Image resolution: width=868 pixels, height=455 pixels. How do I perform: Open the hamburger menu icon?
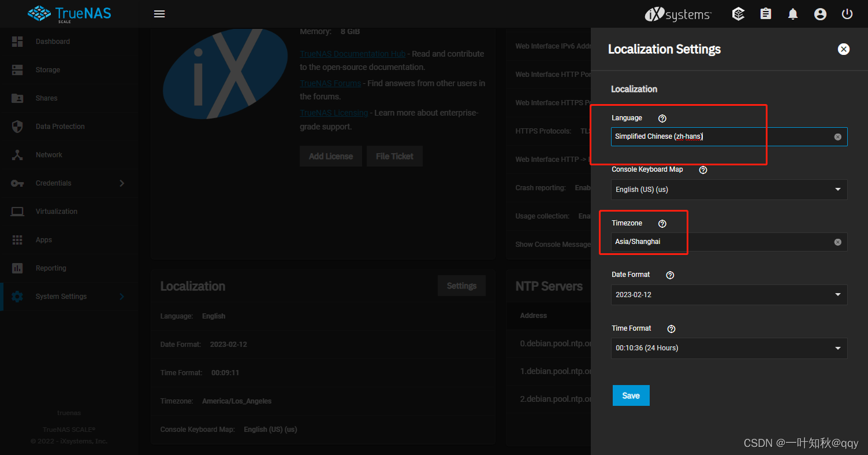coord(159,14)
